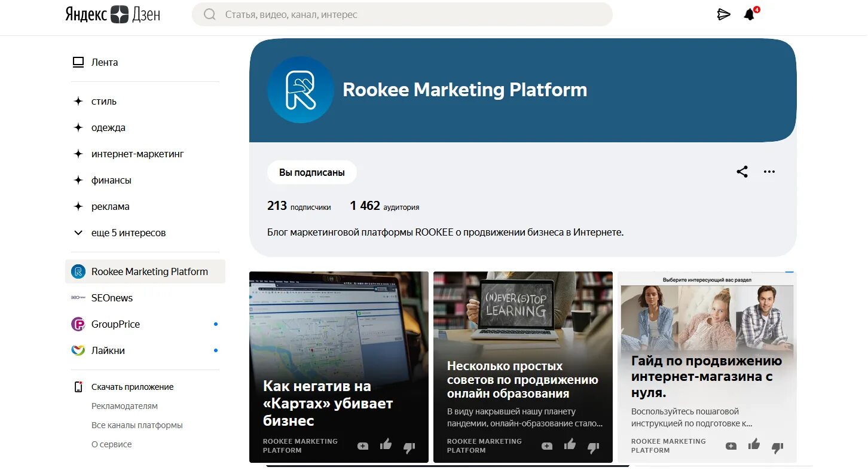Open the channel three-dots menu
This screenshot has width=868, height=470.
(x=769, y=172)
